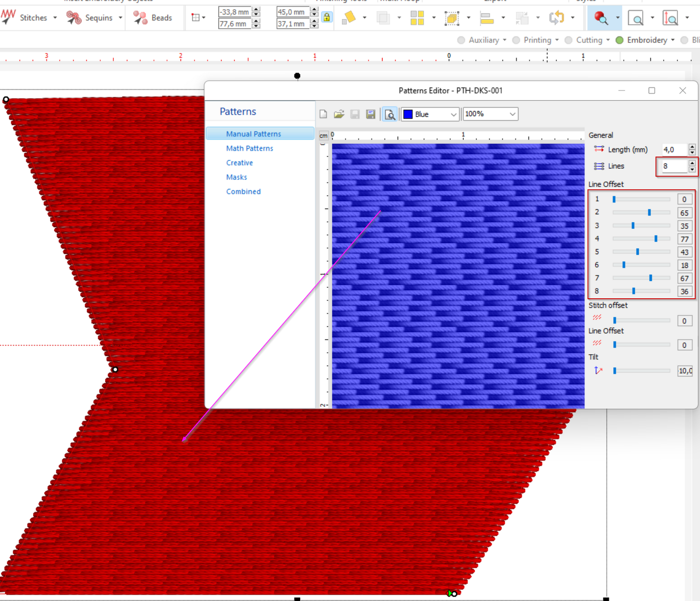Create a new pattern file
The height and width of the screenshot is (601, 700).
tap(323, 114)
